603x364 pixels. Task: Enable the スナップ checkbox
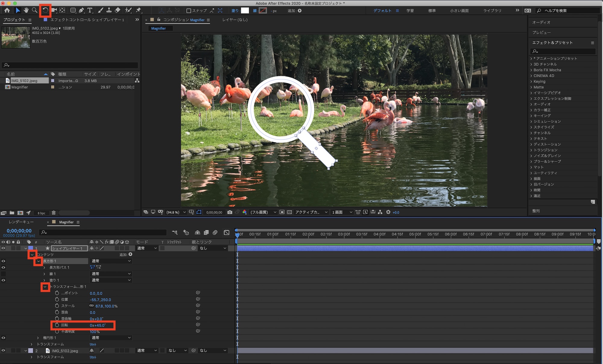coord(189,11)
